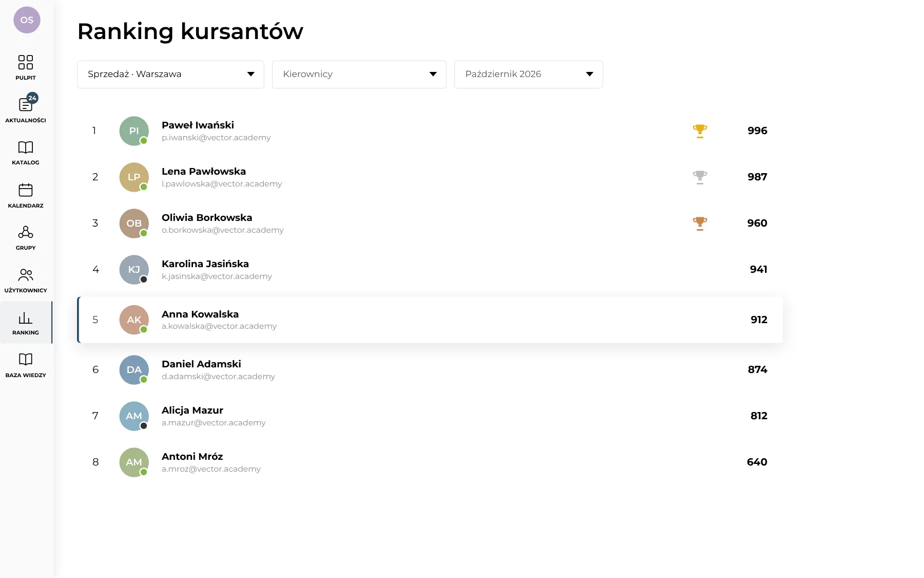This screenshot has width=924, height=578.
Task: Click the email a.mroz@vector.academy
Action: click(x=211, y=469)
